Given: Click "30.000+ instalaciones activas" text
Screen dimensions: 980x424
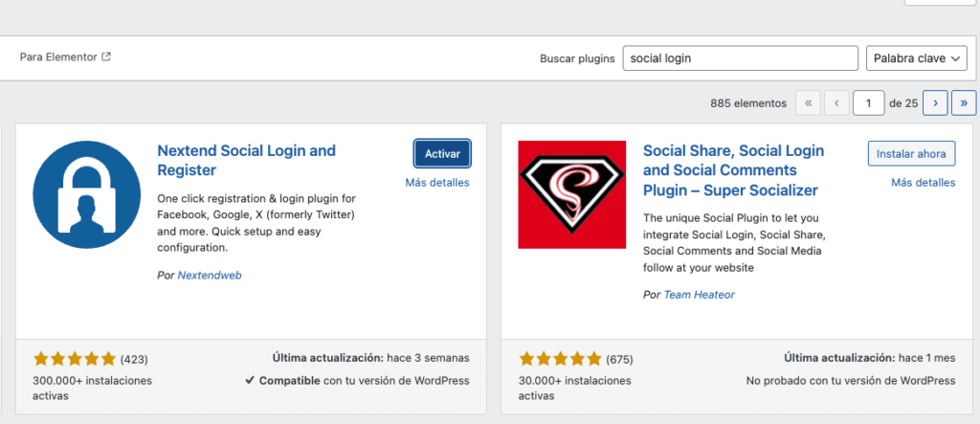Looking at the screenshot, I should (x=575, y=388).
